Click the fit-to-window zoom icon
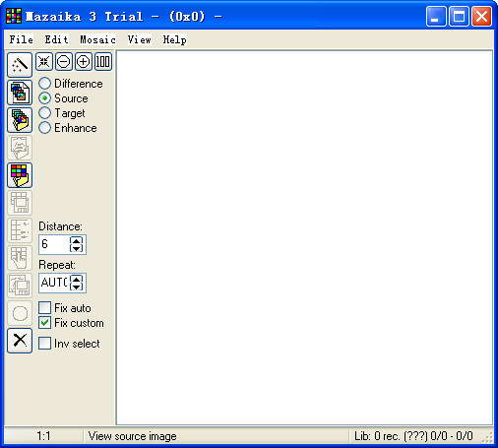 (44, 61)
